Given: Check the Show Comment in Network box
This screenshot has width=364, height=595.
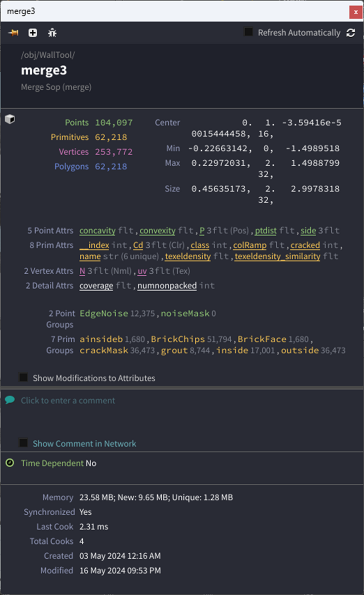Looking at the screenshot, I should (x=23, y=443).
